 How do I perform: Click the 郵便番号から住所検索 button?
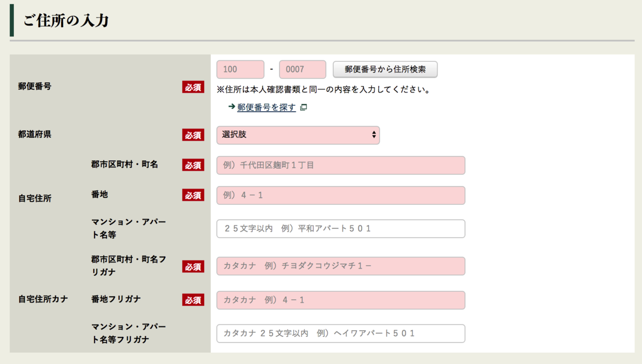(x=385, y=69)
